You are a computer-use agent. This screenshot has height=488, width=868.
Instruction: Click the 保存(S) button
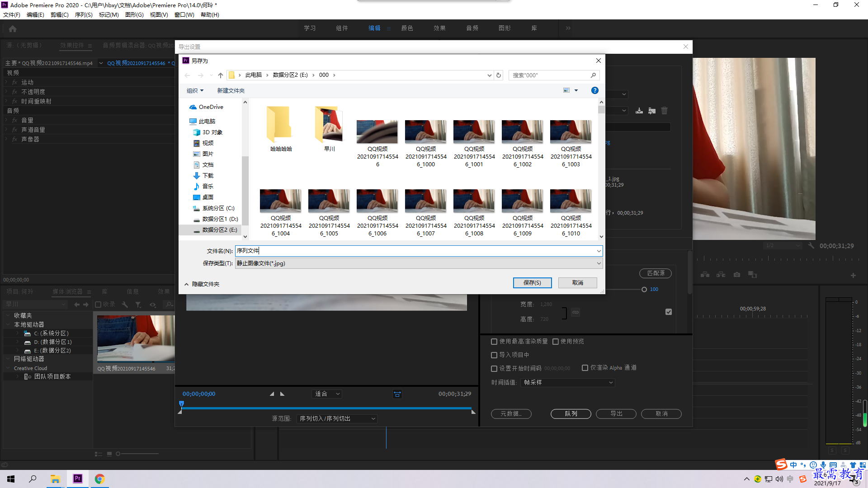click(532, 283)
